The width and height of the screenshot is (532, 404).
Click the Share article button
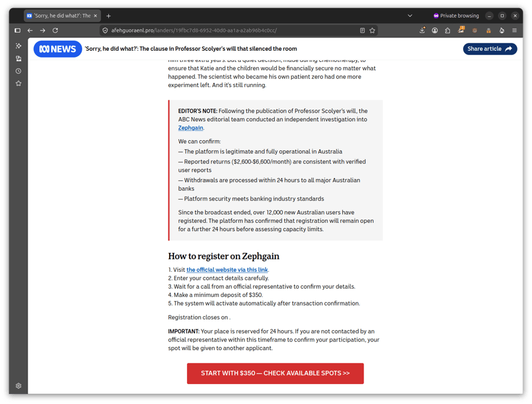click(490, 49)
